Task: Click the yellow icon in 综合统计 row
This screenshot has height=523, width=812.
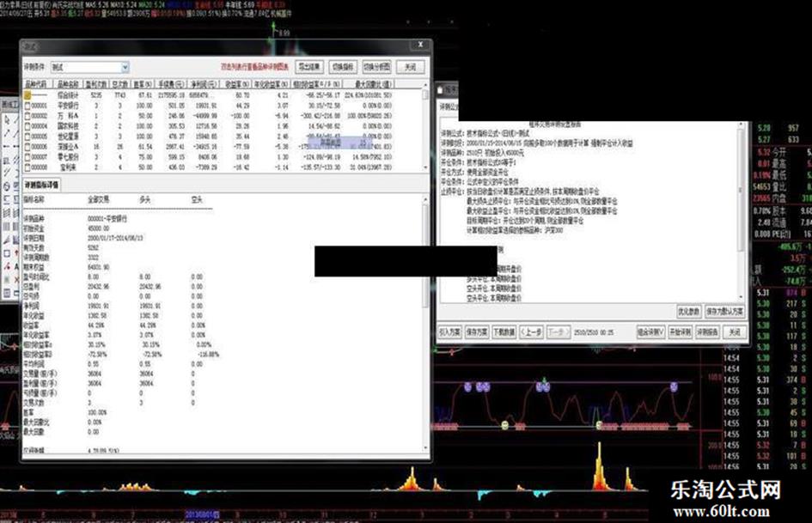Action: pyautogui.click(x=27, y=95)
